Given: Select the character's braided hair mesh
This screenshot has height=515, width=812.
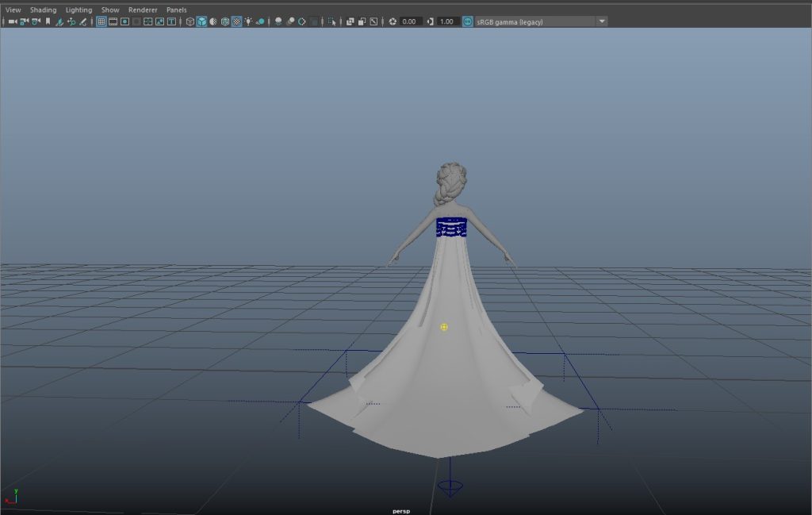Looking at the screenshot, I should tap(450, 185).
